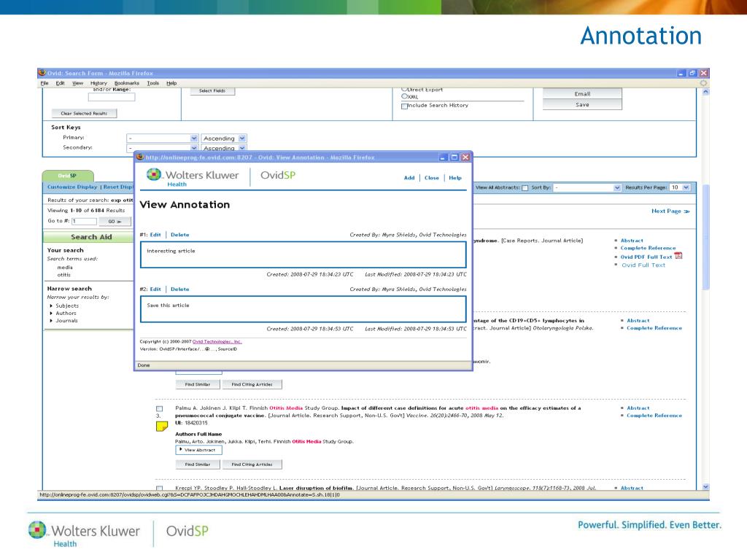Screen dimensions: 747x560
Task: Select the XML radio button
Action: (x=404, y=96)
